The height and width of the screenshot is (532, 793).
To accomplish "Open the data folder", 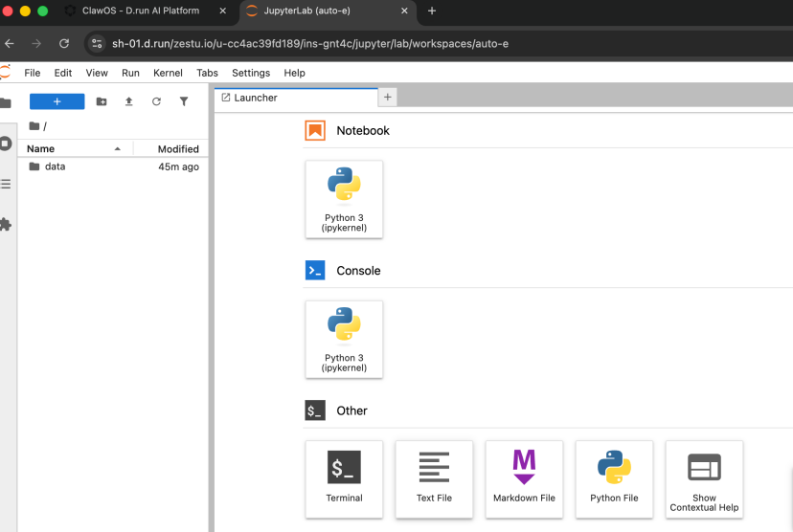I will click(55, 166).
